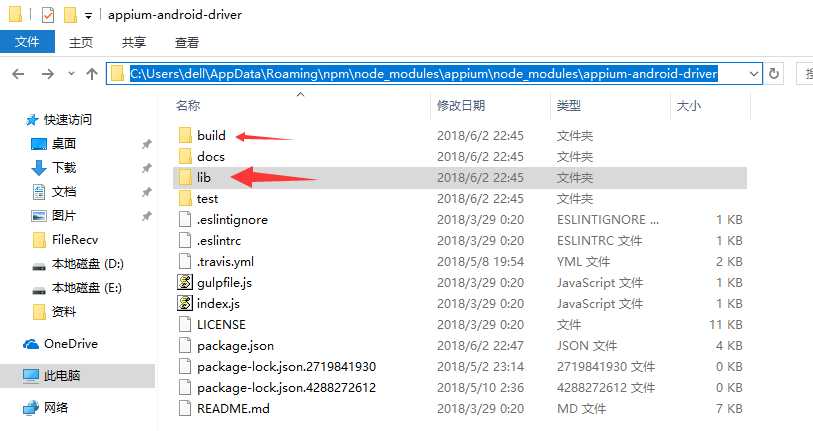
Task: Sort by the 类型 column header
Action: [x=568, y=106]
